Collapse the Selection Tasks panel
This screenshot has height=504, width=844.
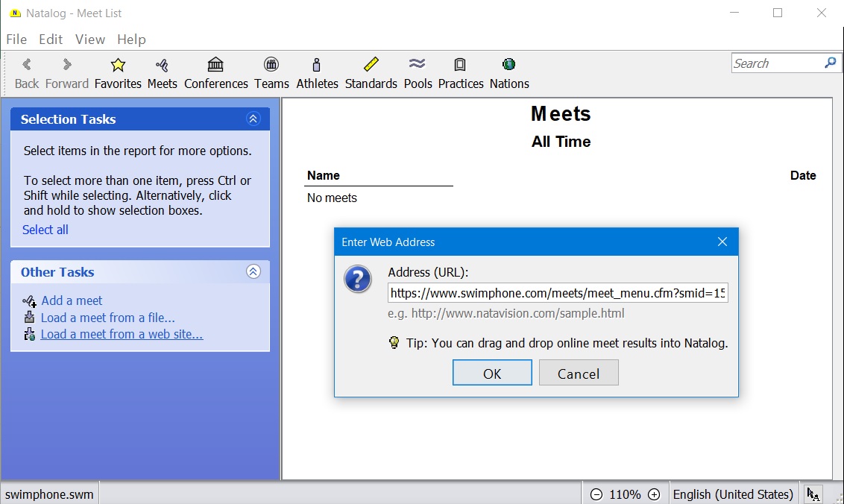(x=253, y=119)
